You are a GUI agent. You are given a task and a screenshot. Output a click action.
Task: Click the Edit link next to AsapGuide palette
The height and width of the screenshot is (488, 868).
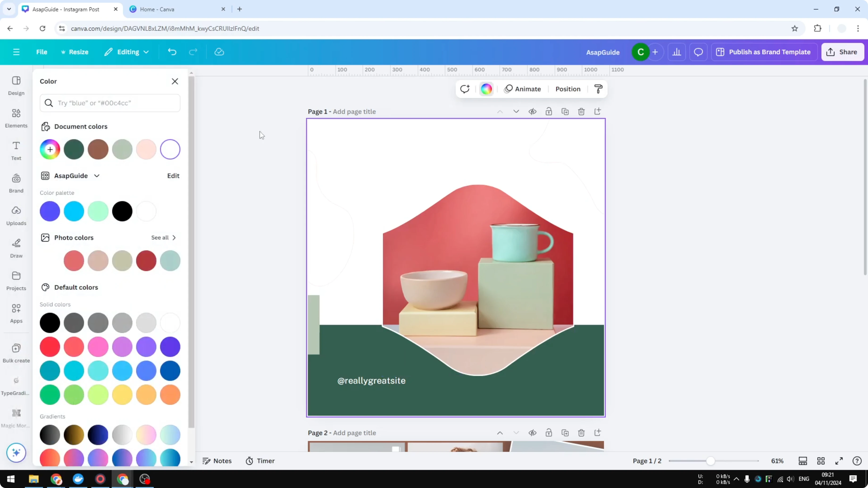(173, 175)
